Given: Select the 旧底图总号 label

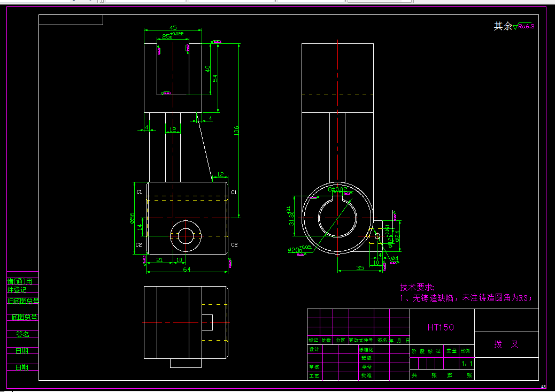Looking at the screenshot, I should pos(23,301).
